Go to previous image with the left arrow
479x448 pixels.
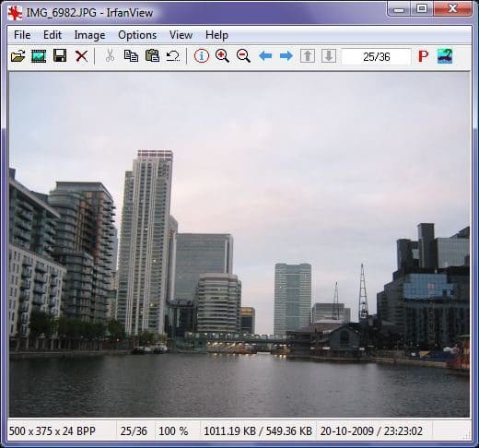click(x=265, y=56)
